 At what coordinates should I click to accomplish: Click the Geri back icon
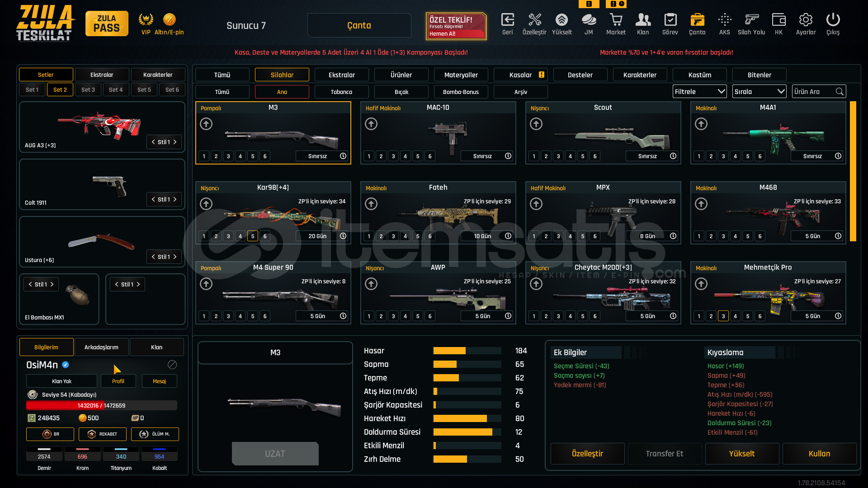[x=507, y=20]
